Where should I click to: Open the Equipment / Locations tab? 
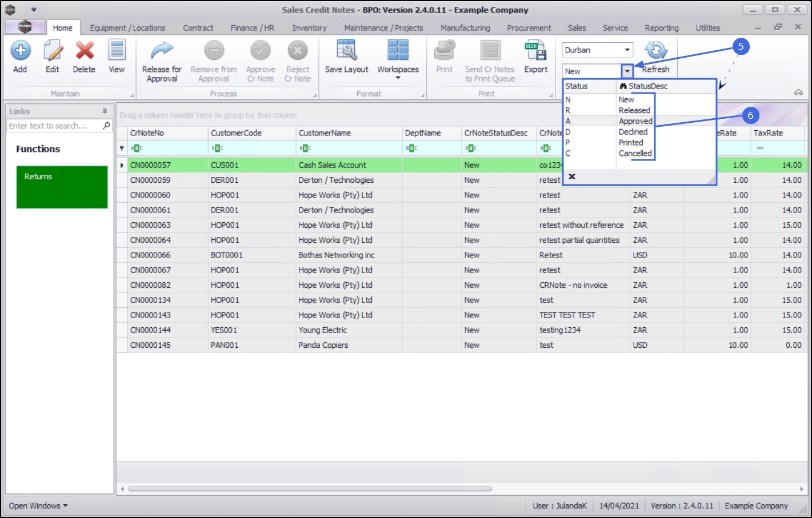click(x=127, y=28)
